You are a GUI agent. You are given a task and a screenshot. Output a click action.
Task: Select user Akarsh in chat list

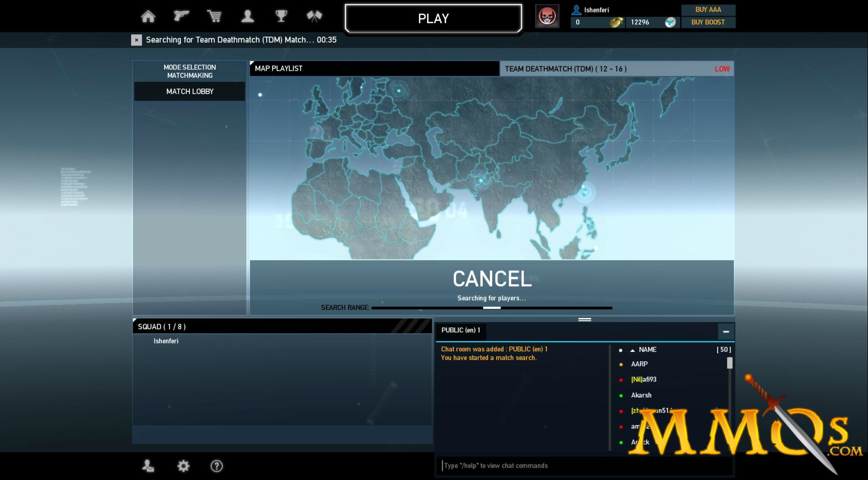click(x=641, y=395)
